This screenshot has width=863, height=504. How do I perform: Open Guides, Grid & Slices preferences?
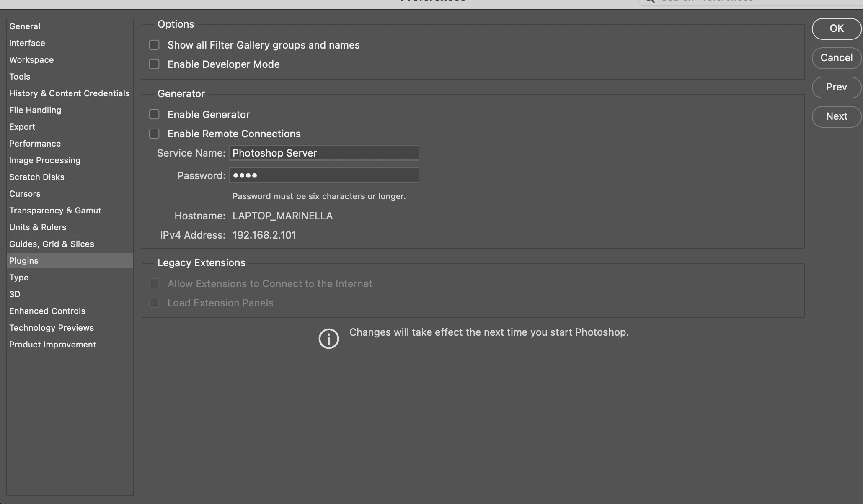click(52, 244)
